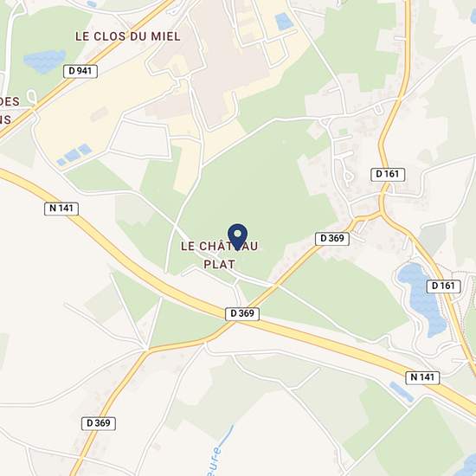
Task: Click the three small blue basins
Action: point(74,155)
